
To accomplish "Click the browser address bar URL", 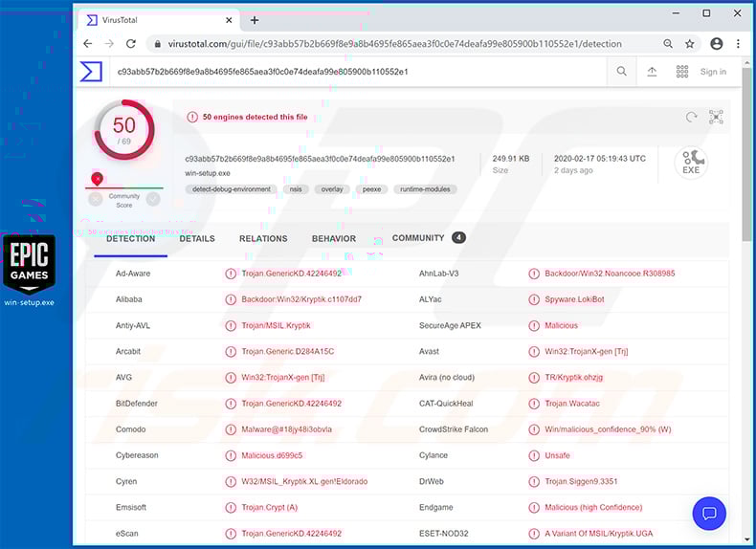I will coord(394,44).
